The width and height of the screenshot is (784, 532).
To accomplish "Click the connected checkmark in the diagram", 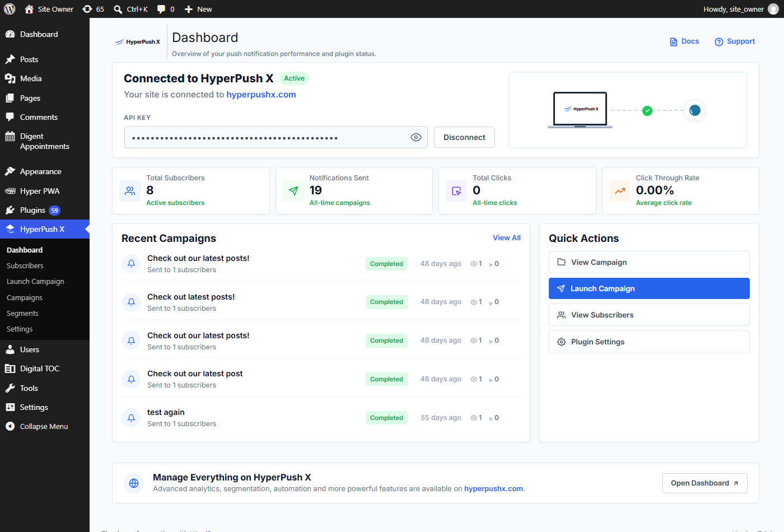I will pyautogui.click(x=647, y=110).
